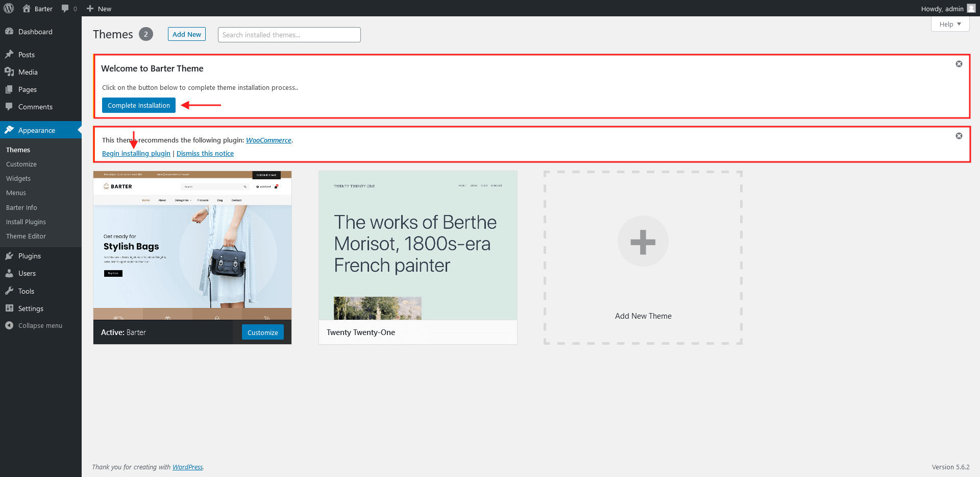
Task: Dismiss the WooCommerce plugin recommendation notice icon
Action: point(959,136)
